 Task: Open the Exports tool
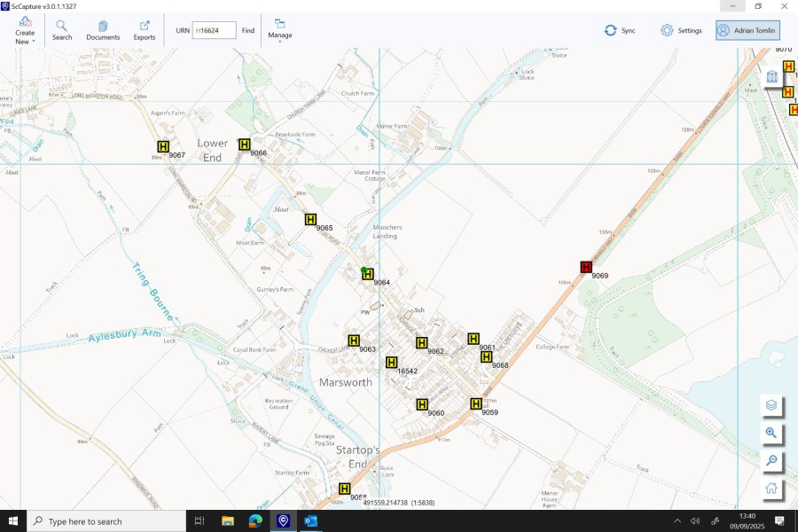[x=145, y=30]
